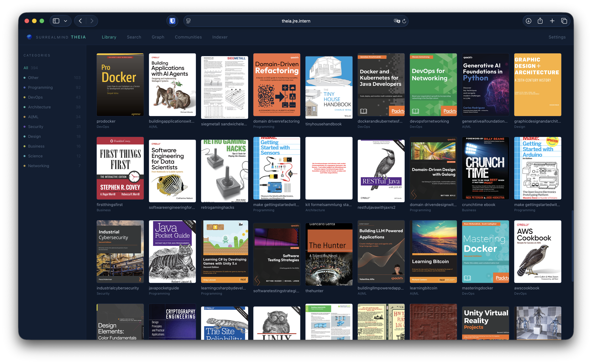Open a new tab with plus icon
Viewport: 592px width, 364px height.
[x=552, y=21]
